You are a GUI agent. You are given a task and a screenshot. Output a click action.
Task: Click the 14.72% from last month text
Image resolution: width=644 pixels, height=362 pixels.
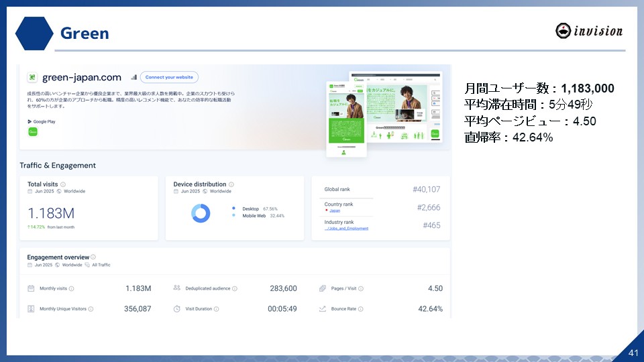click(51, 227)
